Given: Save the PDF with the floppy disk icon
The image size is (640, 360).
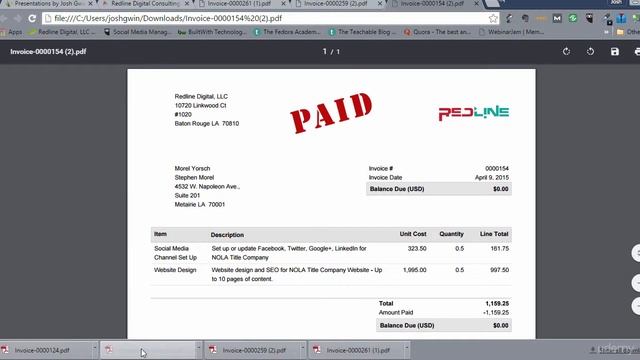Looking at the screenshot, I should click(x=615, y=51).
